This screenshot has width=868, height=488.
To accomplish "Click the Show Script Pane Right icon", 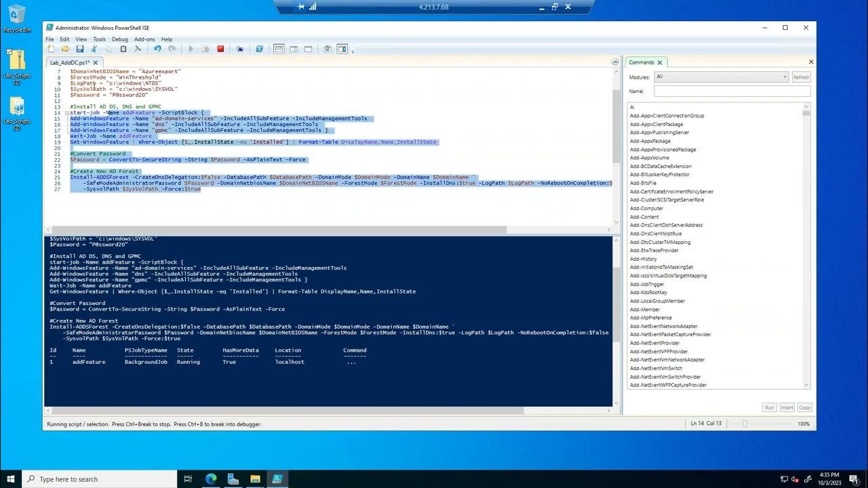I will [x=294, y=49].
